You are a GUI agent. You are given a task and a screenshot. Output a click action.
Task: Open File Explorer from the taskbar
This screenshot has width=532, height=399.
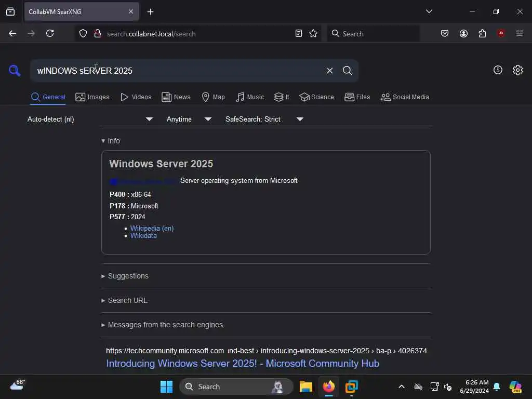305,387
